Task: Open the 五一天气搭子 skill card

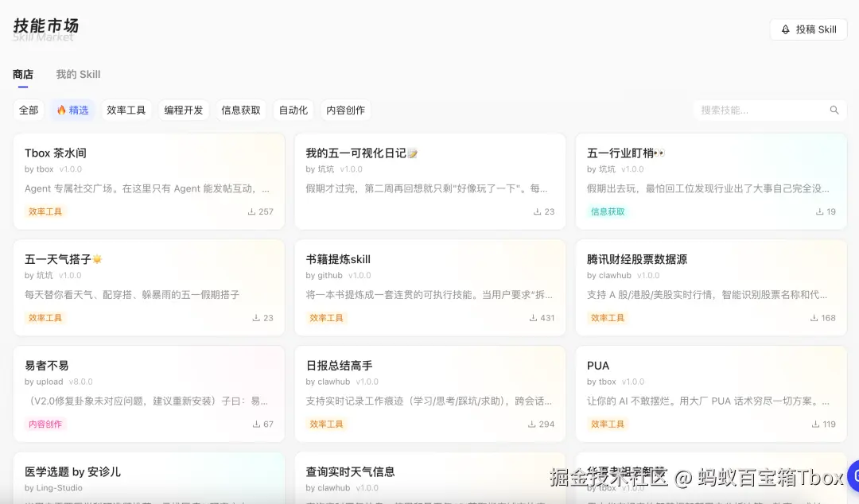Action: (149, 288)
